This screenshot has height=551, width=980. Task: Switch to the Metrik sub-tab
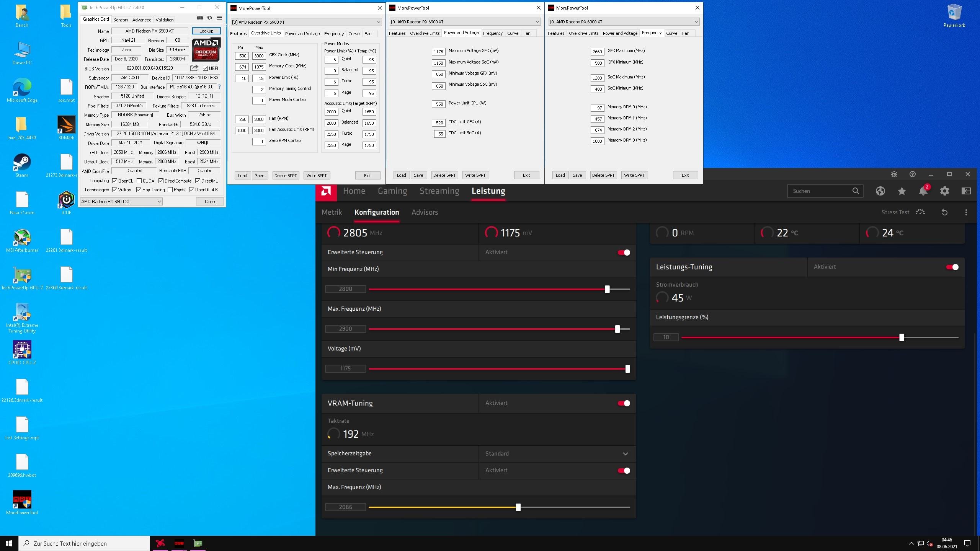(332, 212)
